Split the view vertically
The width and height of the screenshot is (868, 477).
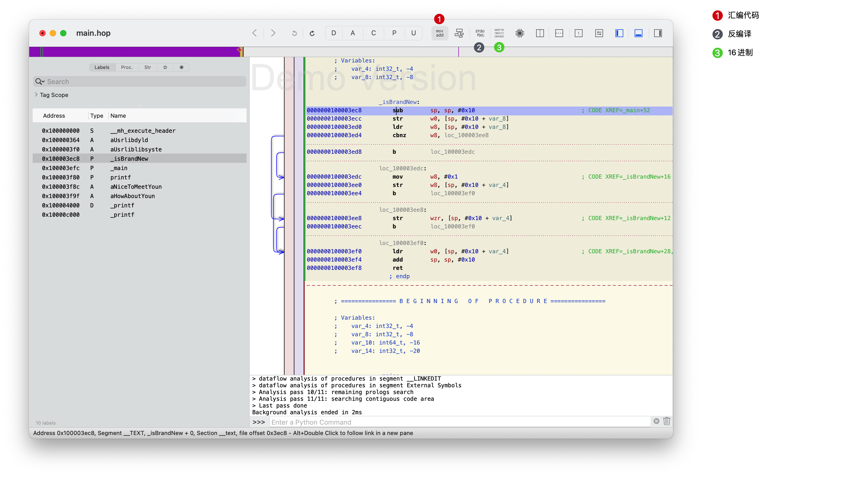540,33
